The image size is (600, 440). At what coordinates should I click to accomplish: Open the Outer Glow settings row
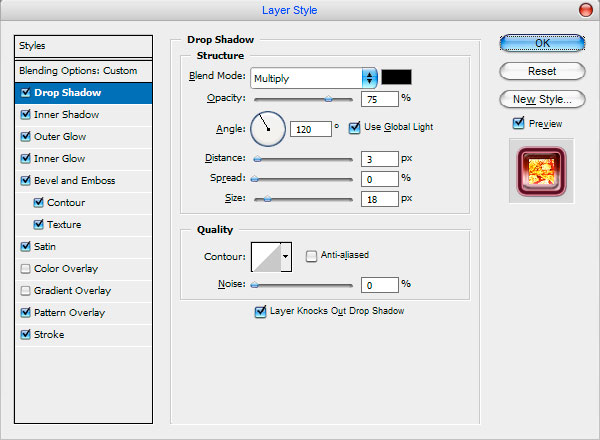click(83, 137)
